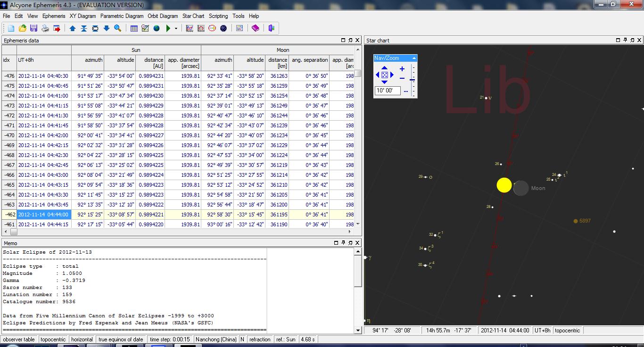Image resolution: width=644 pixels, height=347 pixels.
Task: Run calculation with the green play icon
Action: click(168, 28)
